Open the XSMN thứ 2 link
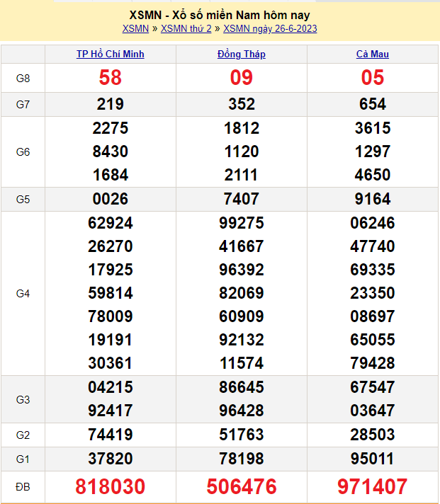Image resolution: width=440 pixels, height=504 pixels. pos(186,28)
